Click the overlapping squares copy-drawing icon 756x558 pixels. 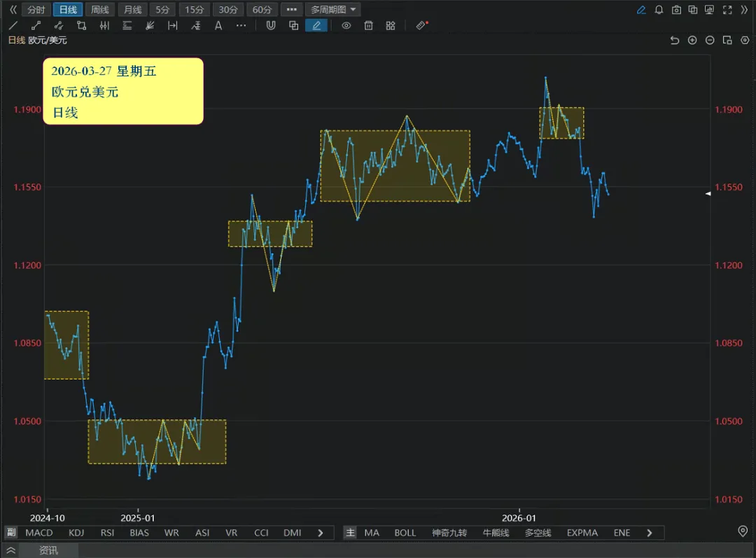[x=293, y=26]
